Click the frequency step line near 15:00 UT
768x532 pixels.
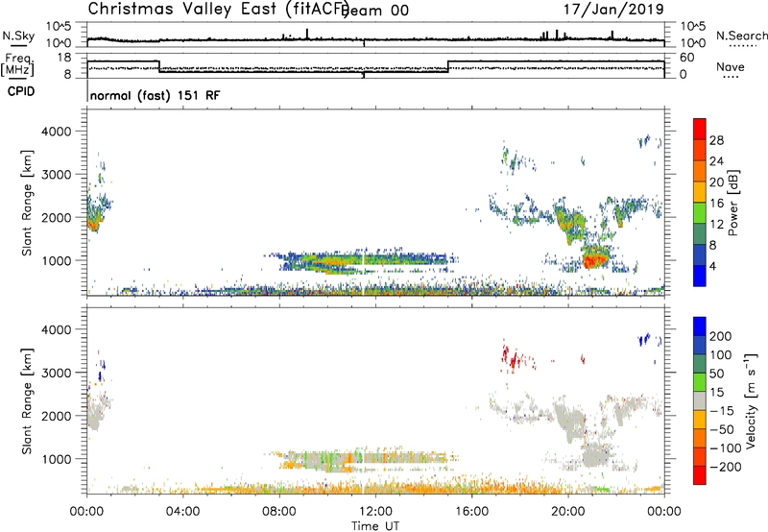coord(448,66)
